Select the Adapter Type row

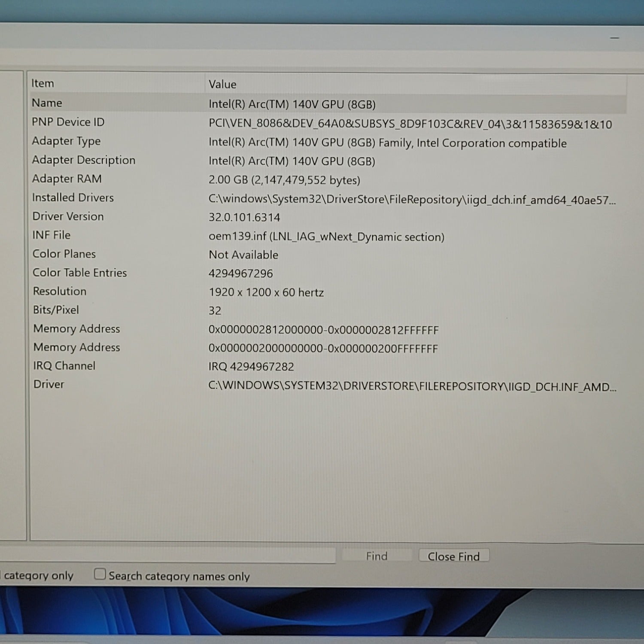coord(66,141)
